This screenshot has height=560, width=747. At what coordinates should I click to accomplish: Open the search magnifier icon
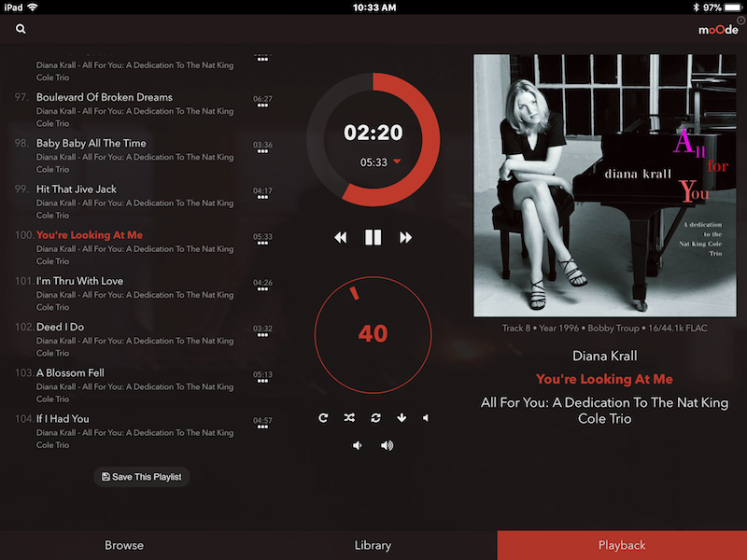click(21, 29)
